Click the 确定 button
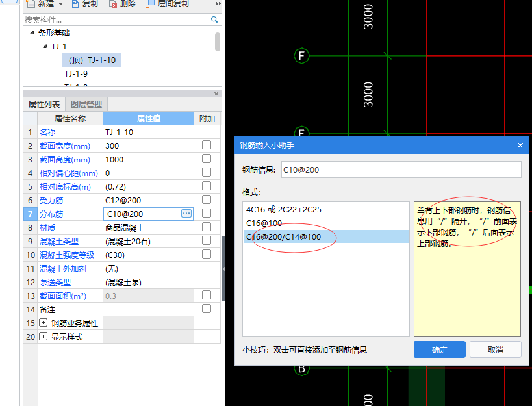 439,349
